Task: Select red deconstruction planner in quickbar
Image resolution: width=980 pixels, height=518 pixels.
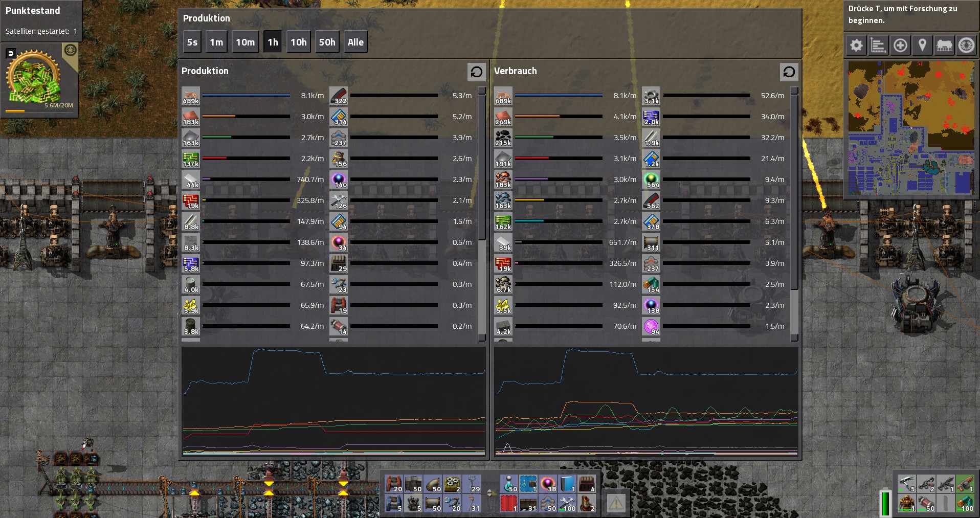Action: [x=509, y=503]
